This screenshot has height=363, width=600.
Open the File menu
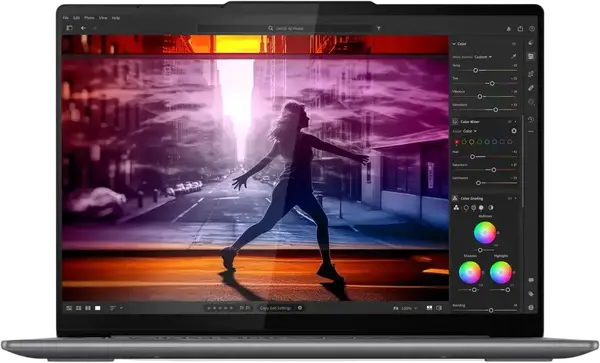click(x=66, y=18)
